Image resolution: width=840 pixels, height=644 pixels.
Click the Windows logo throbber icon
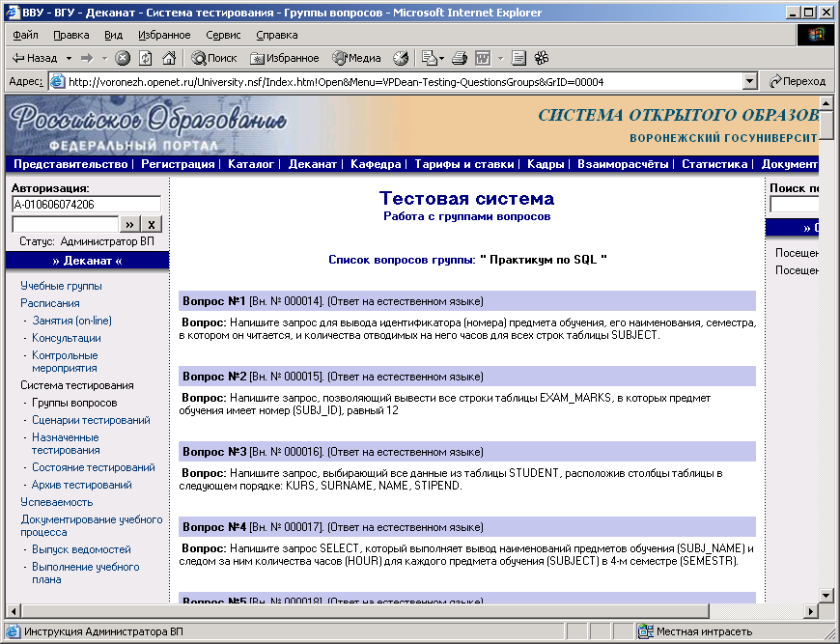(x=817, y=35)
